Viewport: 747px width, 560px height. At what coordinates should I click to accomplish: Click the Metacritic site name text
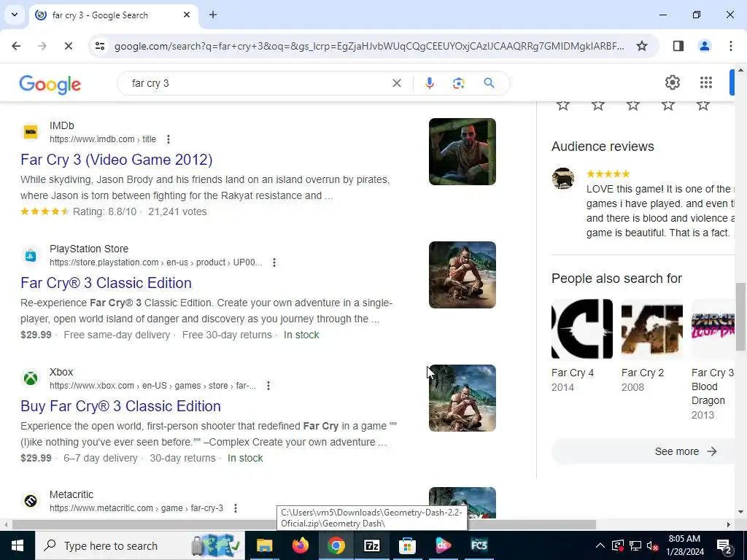pos(71,495)
